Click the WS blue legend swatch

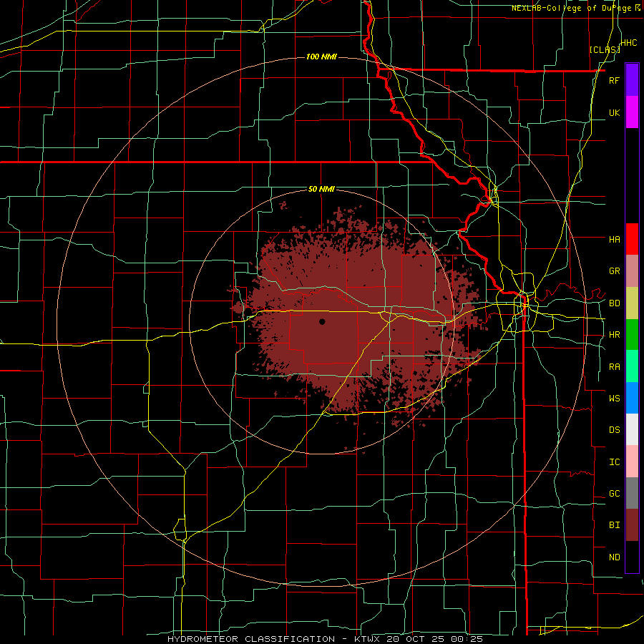point(632,398)
